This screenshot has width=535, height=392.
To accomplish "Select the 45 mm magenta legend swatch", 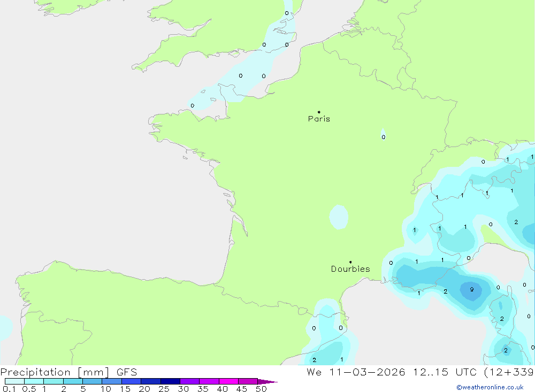I will pos(248,381).
